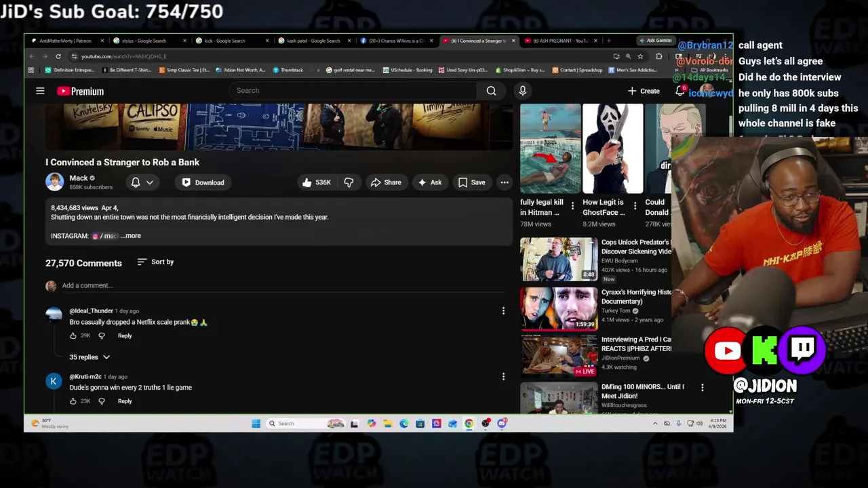Viewport: 868px width, 488px height.
Task: Reply to the @Kruti-m2c comment
Action: pos(125,401)
